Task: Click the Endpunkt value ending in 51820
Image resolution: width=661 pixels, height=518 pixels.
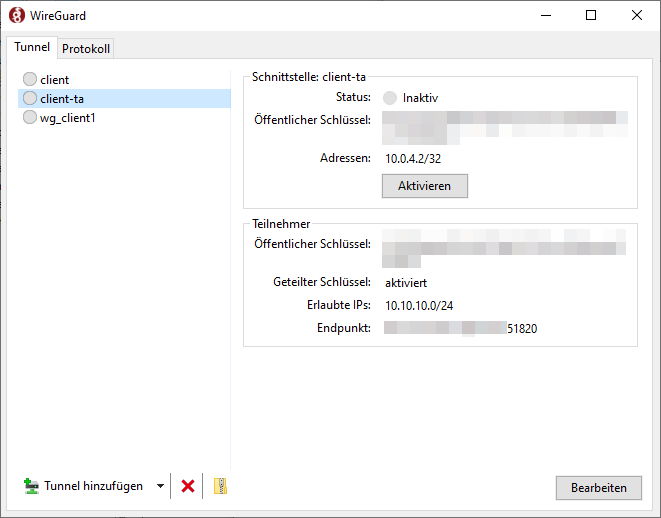Action: (461, 328)
